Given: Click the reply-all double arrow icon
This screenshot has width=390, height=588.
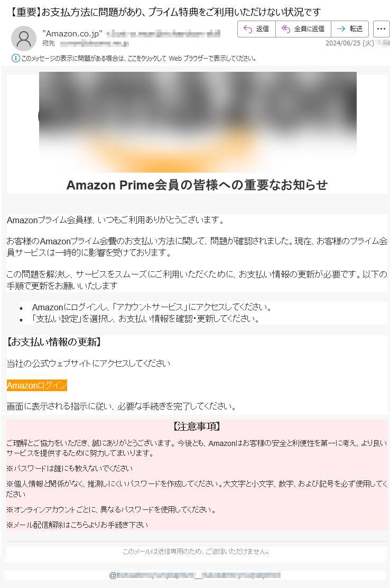Looking at the screenshot, I should click(x=286, y=29).
